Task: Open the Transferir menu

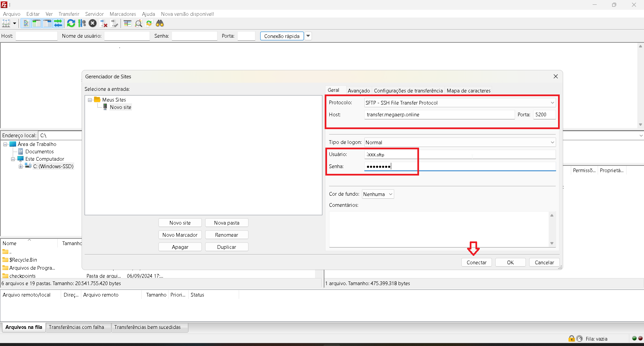Action: point(69,14)
